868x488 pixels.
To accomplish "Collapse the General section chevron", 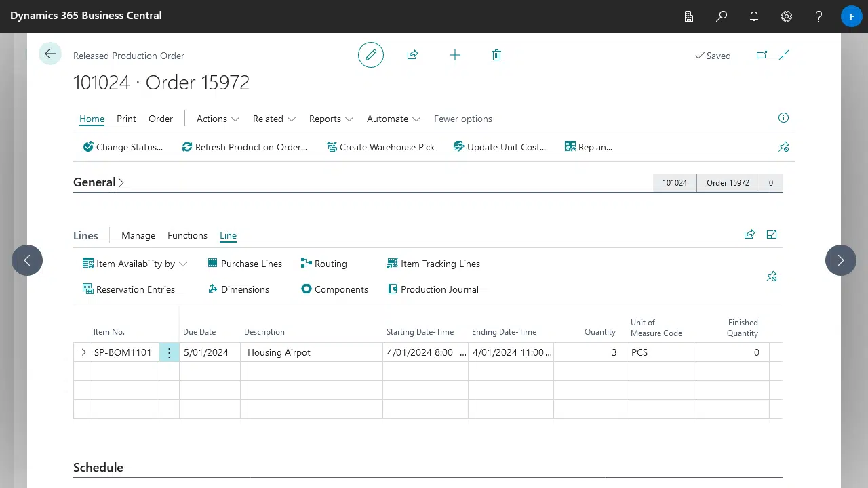I will pos(121,182).
